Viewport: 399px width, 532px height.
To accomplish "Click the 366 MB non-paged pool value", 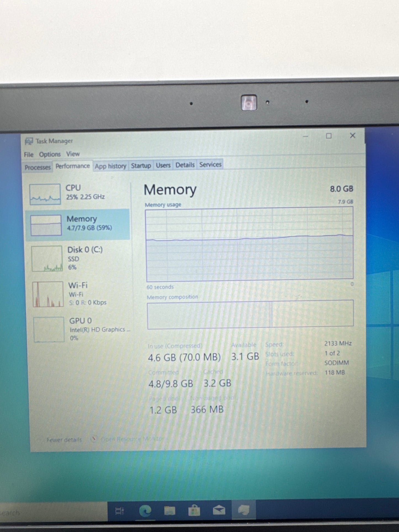I will (x=207, y=409).
